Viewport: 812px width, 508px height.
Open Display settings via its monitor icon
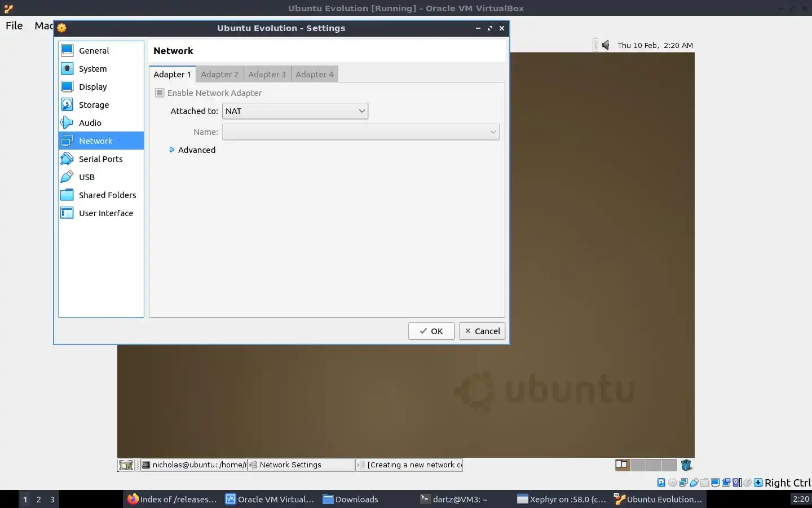point(67,87)
